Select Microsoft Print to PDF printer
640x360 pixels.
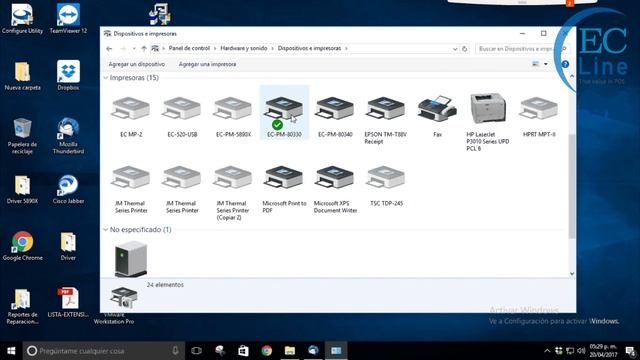284,189
